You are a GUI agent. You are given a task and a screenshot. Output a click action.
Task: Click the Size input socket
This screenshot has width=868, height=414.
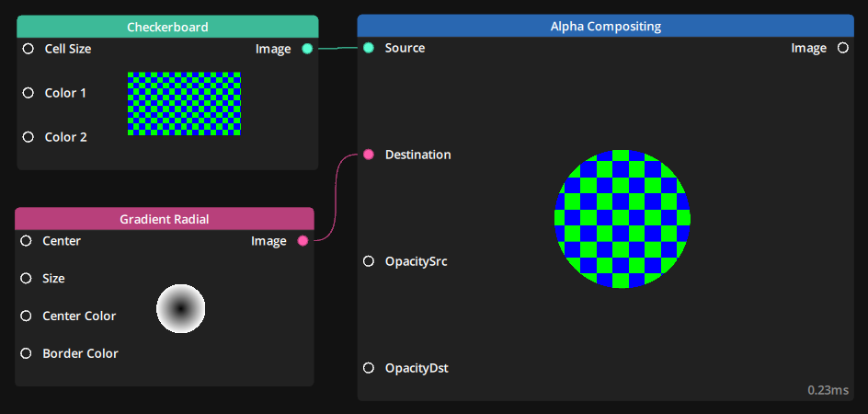coord(26,278)
